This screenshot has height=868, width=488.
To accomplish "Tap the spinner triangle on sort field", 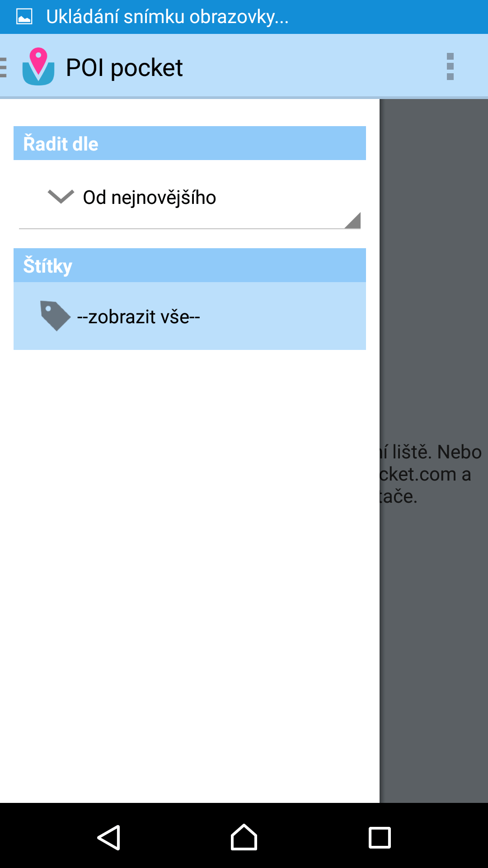I will (x=353, y=220).
